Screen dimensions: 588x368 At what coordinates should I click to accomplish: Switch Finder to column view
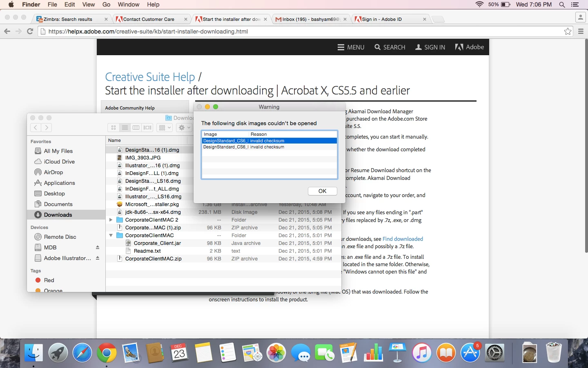pos(136,128)
